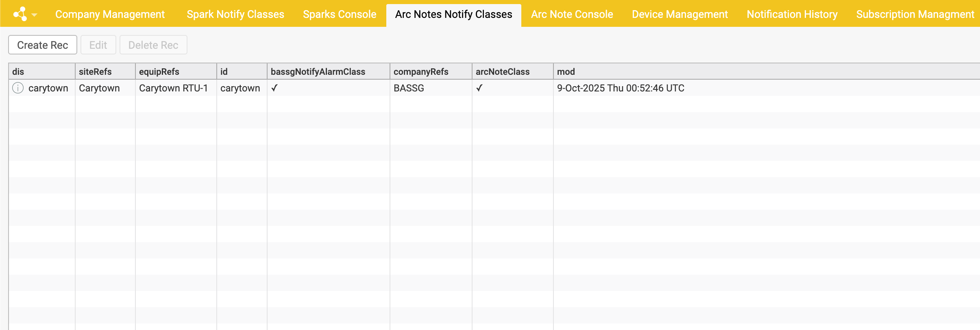This screenshot has width=980, height=330.
Task: View the Notification History tab
Action: click(792, 14)
